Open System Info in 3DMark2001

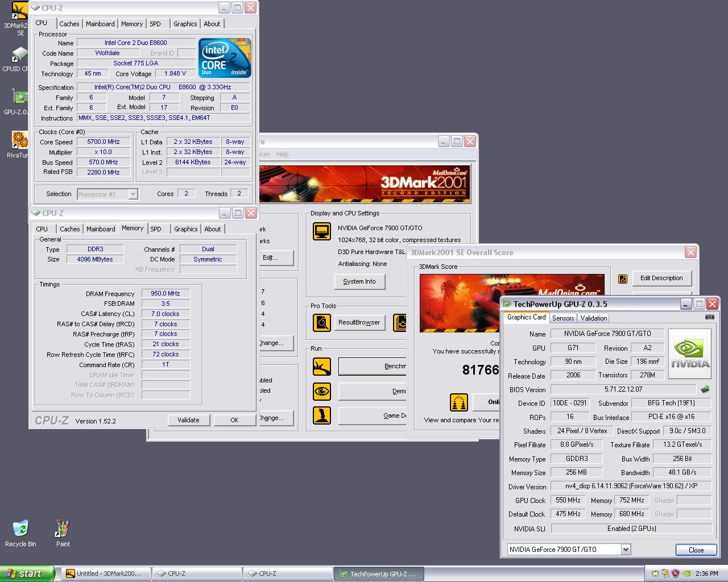pyautogui.click(x=359, y=281)
